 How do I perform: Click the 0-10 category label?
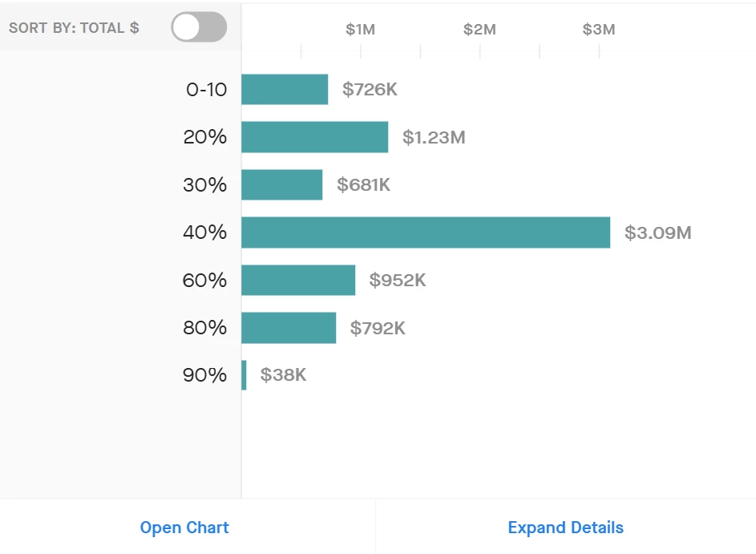[x=207, y=89]
